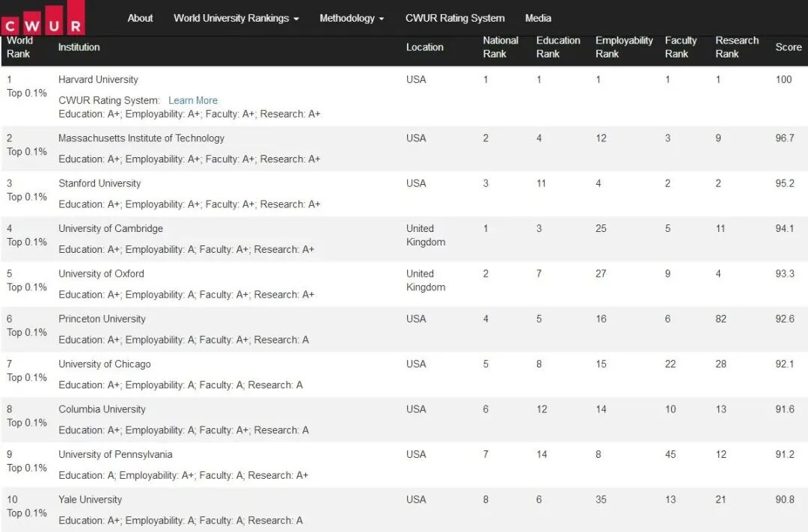Image resolution: width=808 pixels, height=532 pixels.
Task: Expand World University Rankings dropdown menu
Action: click(236, 18)
